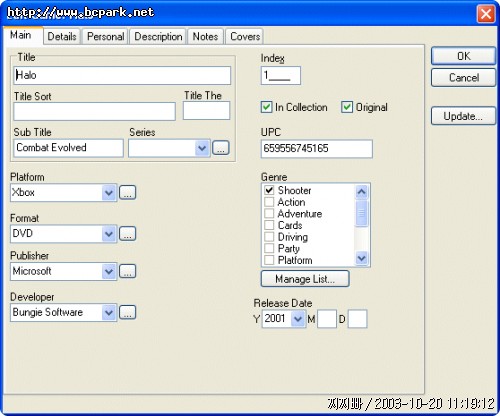Focus the Index field

281,75
